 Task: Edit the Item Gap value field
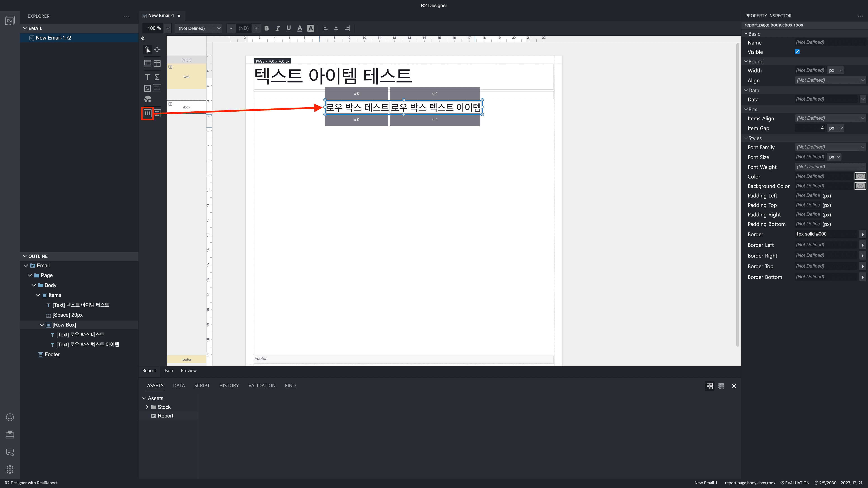pyautogui.click(x=810, y=128)
